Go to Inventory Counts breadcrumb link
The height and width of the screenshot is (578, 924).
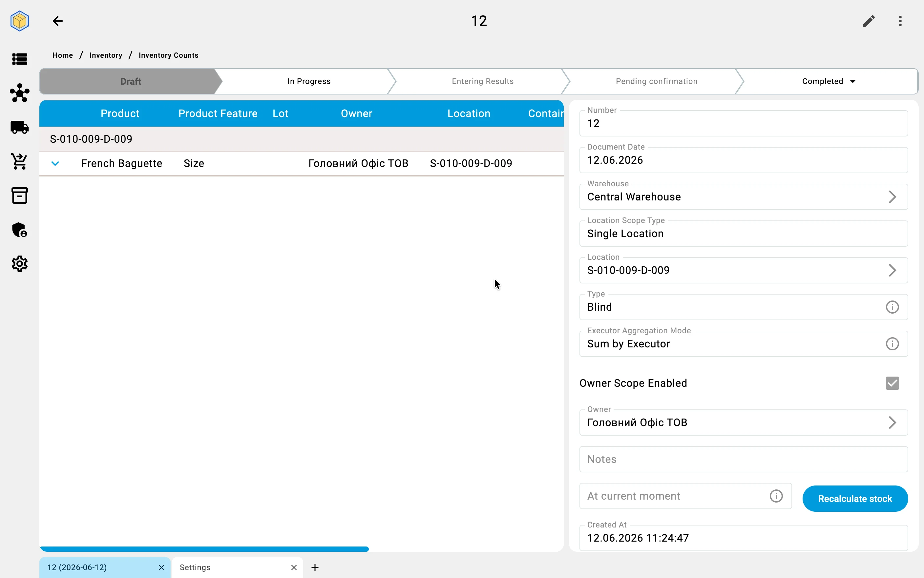coord(169,55)
